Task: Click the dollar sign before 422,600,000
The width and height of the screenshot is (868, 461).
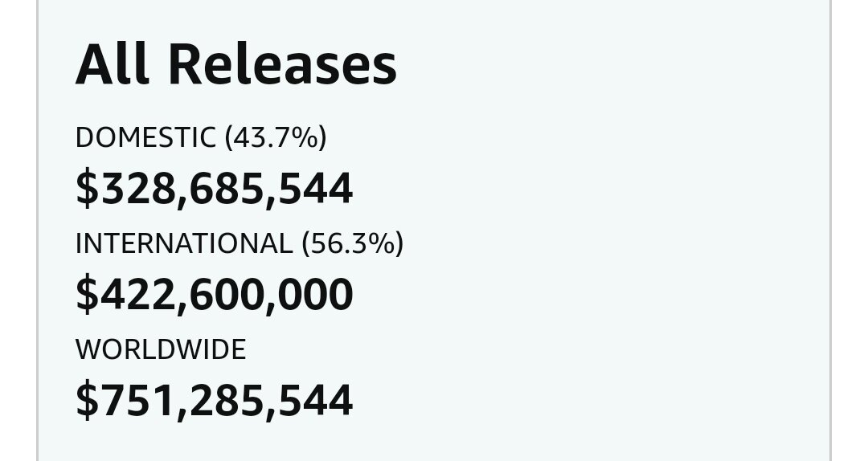Action: click(87, 295)
